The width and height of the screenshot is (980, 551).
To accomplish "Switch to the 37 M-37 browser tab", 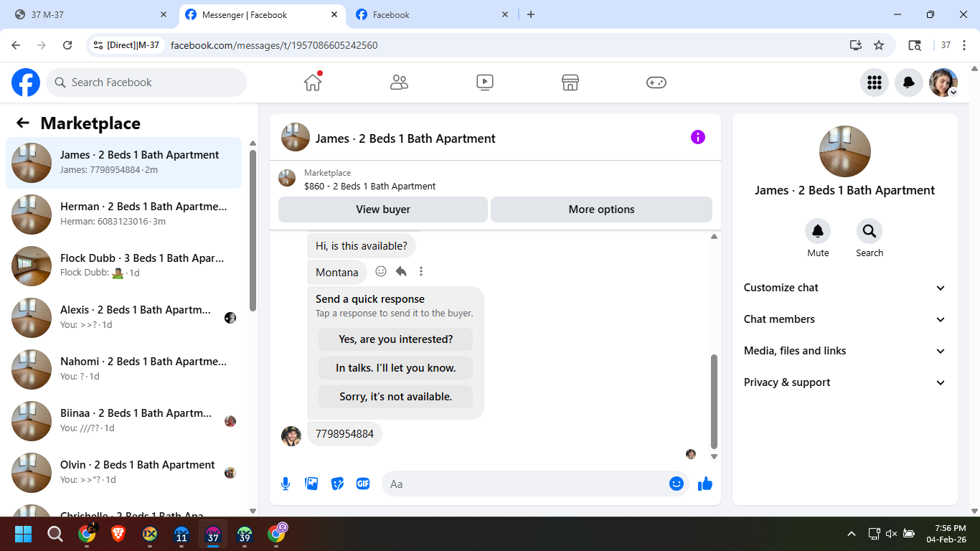I will 91,14.
